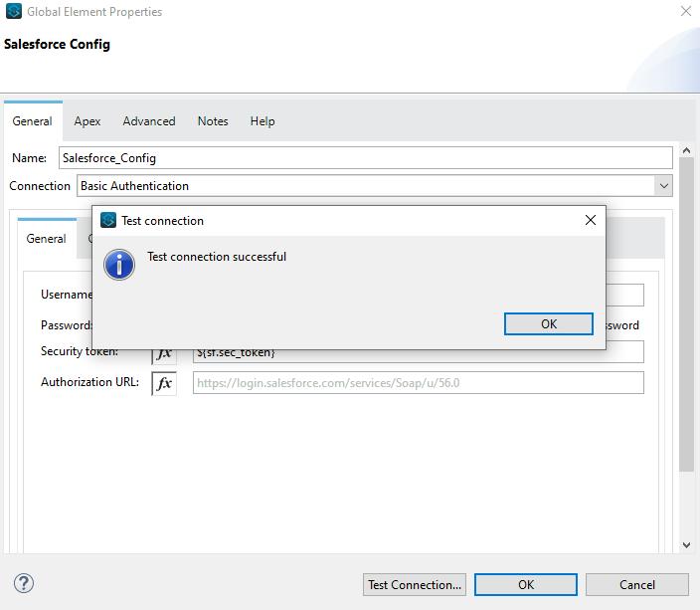This screenshot has width=700, height=610.
Task: Click the fx button beside Authorization URL
Action: tap(164, 383)
